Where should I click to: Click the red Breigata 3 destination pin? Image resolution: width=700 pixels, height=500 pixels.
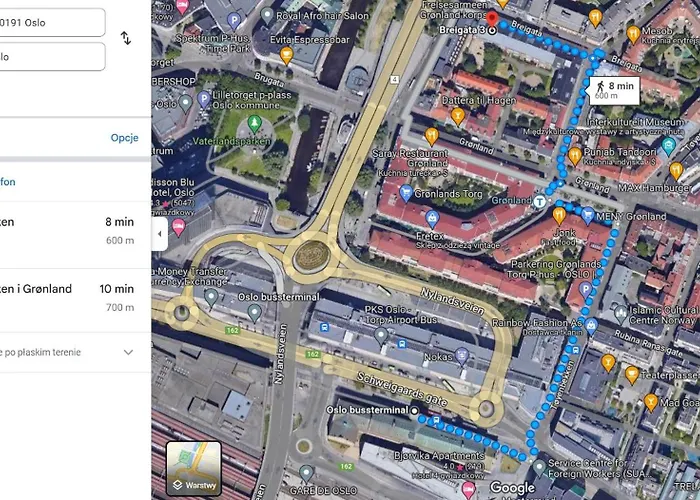pyautogui.click(x=492, y=20)
